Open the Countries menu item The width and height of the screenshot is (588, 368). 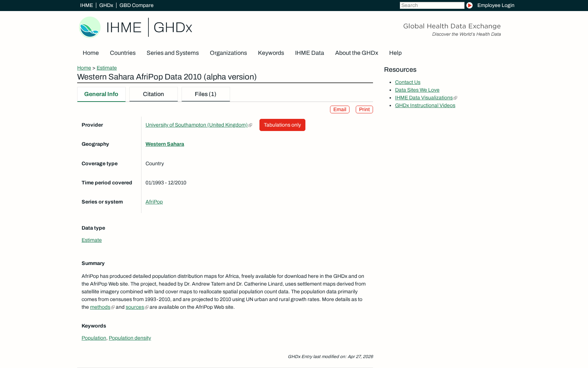click(123, 53)
